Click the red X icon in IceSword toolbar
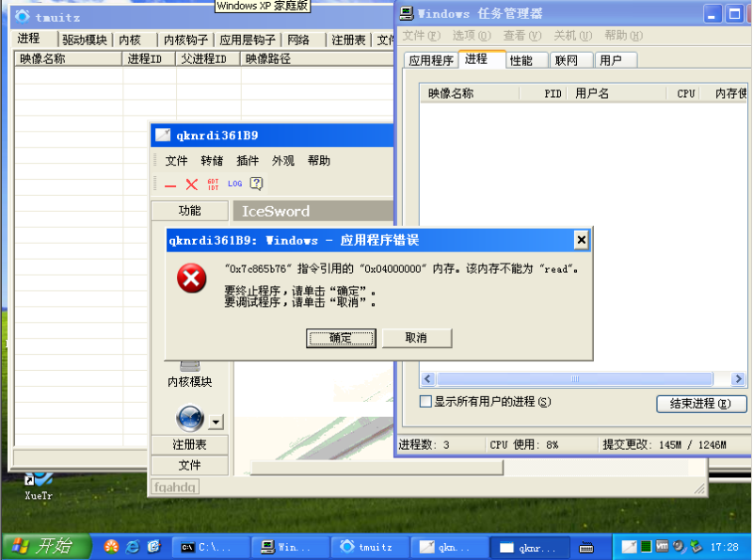 click(192, 184)
